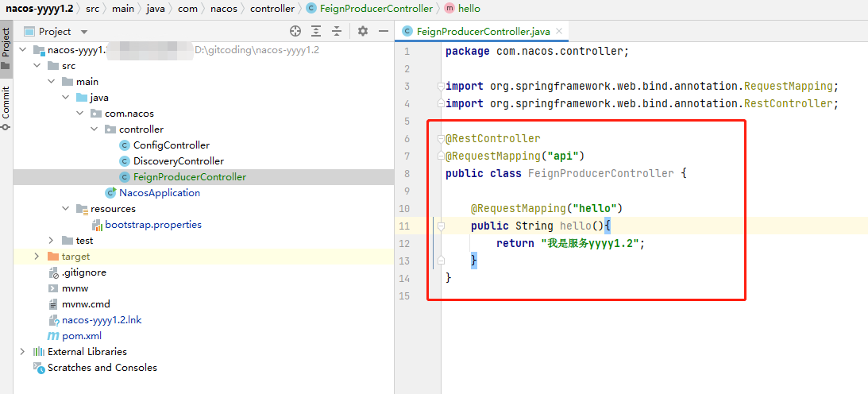
Task: Click package statement on line 1
Action: click(537, 52)
